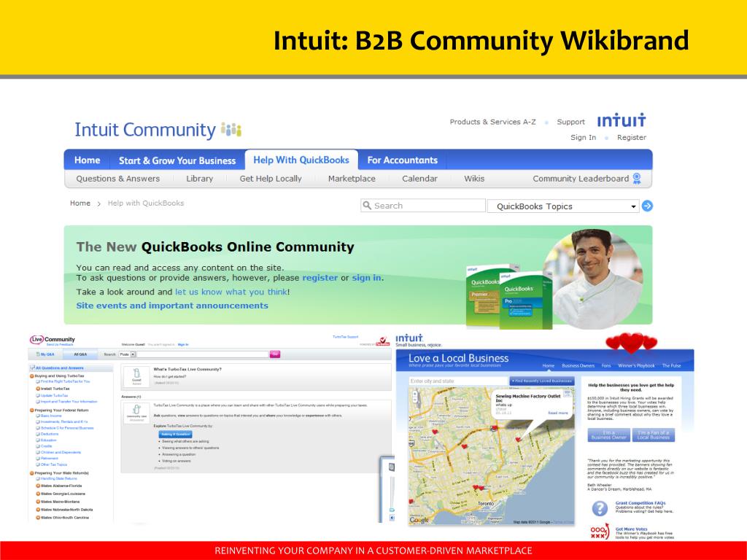This screenshot has height=560, width=747.
Task: Click the QuickBooks product boxes image
Action: coord(508,296)
